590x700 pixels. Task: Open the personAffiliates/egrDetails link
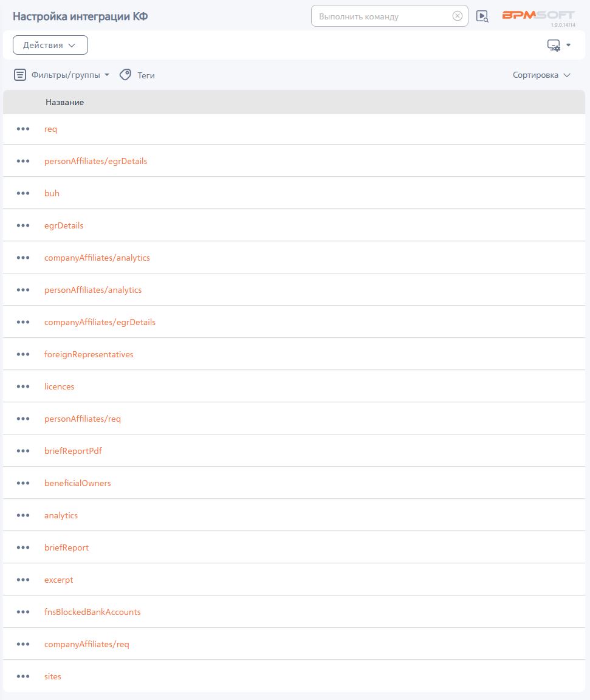[x=95, y=161]
